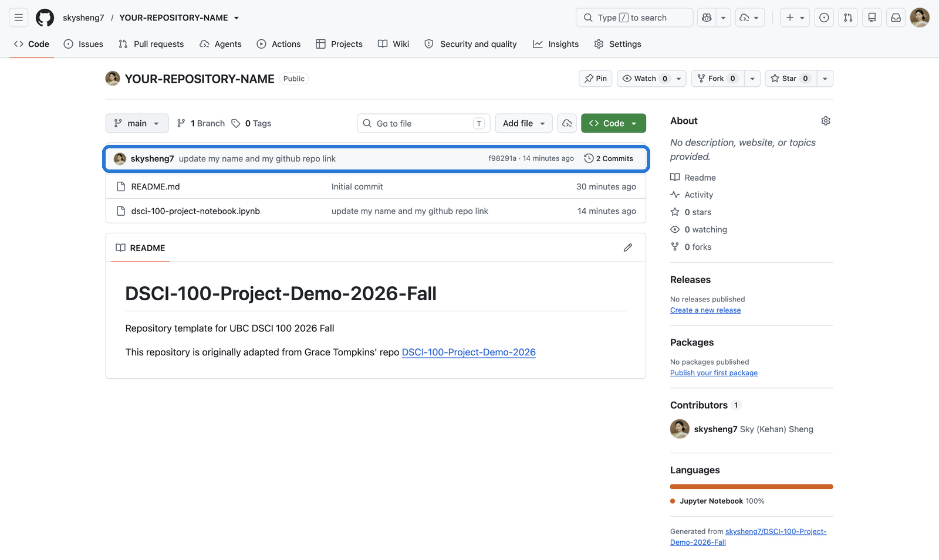This screenshot has width=939, height=560.
Task: Fork this repository
Action: [717, 79]
